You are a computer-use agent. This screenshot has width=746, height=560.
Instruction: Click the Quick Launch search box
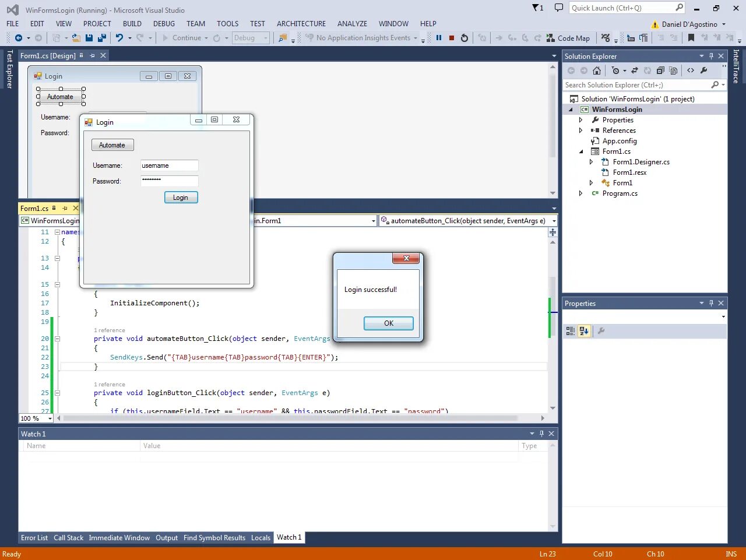click(x=627, y=8)
